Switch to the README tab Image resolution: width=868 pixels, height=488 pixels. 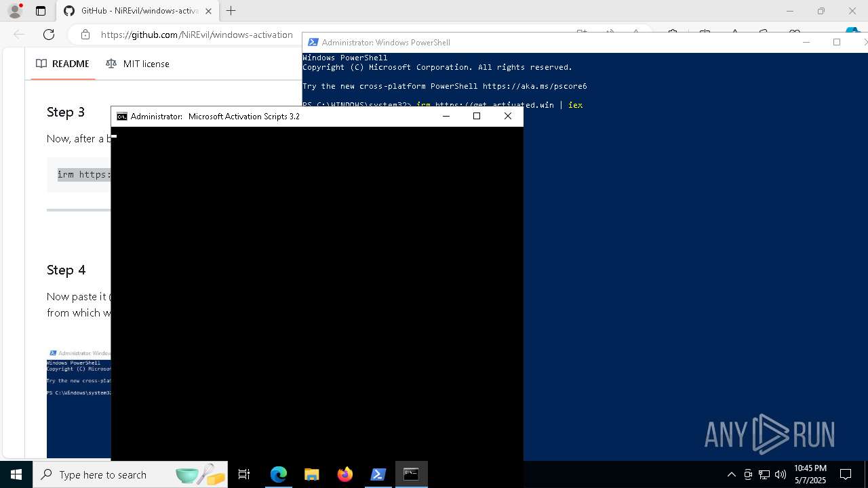click(x=62, y=64)
